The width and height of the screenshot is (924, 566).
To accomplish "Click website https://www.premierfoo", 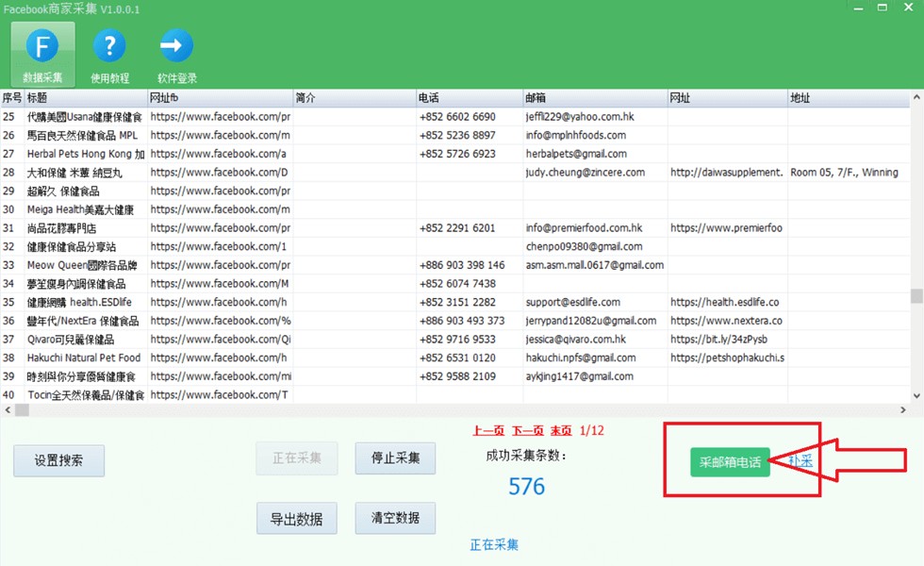I will [x=726, y=228].
